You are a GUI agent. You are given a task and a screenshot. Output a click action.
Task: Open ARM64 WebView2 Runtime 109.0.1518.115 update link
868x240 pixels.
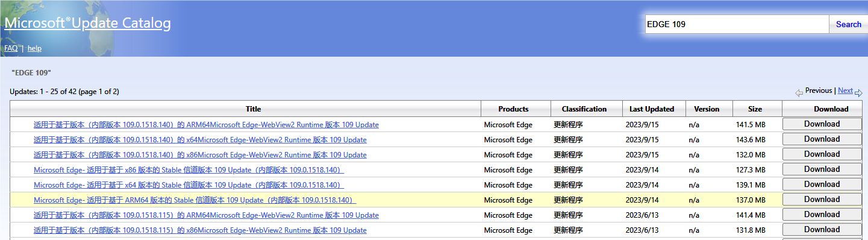pos(206,215)
